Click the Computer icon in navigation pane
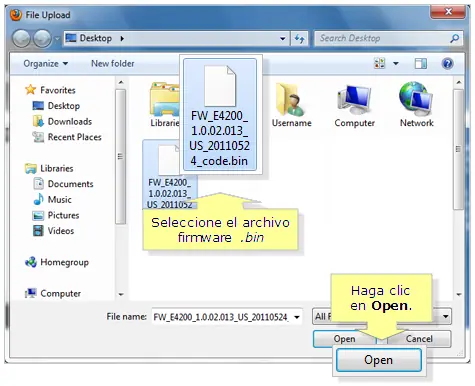The image size is (475, 386). [x=31, y=293]
